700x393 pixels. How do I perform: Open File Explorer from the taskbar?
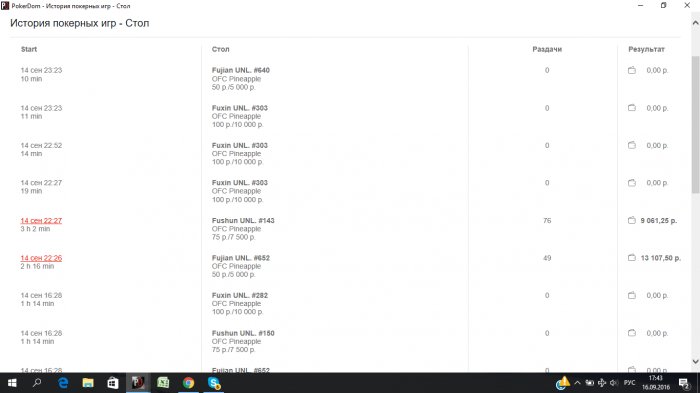point(88,383)
